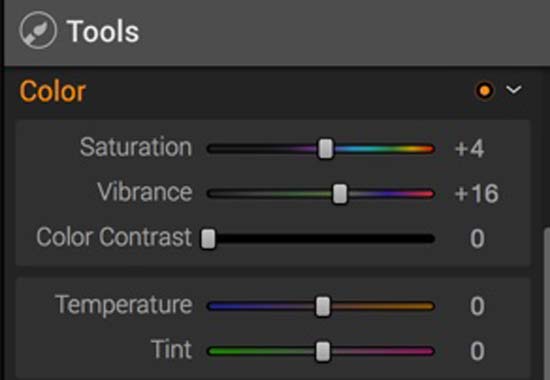Select the Temperature value field
The width and height of the screenshot is (550, 380).
[477, 306]
